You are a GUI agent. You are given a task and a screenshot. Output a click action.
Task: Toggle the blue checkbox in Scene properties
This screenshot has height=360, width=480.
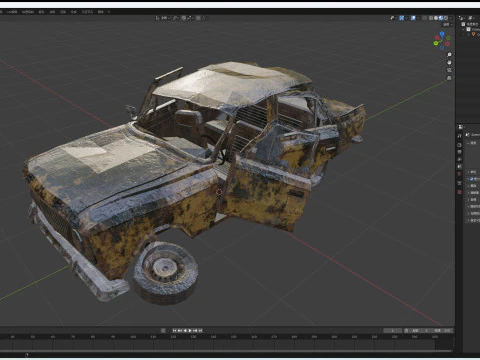(x=471, y=179)
